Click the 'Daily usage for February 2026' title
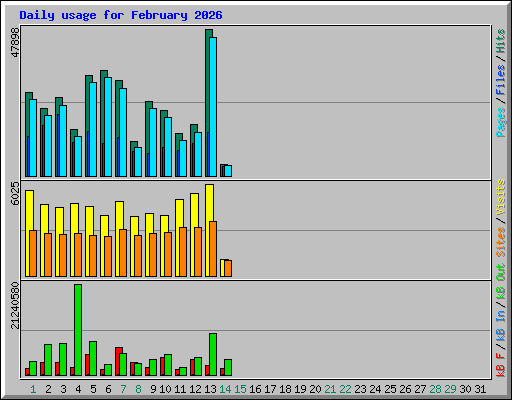This screenshot has width=512, height=400. pyautogui.click(x=121, y=15)
